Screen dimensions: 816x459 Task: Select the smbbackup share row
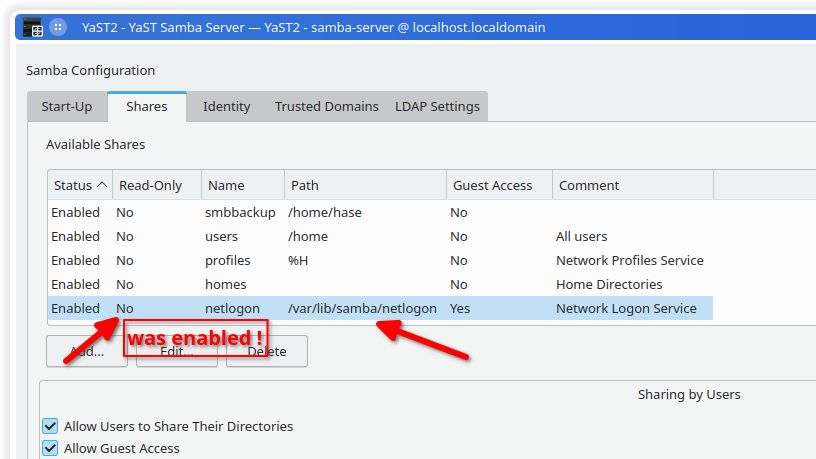click(x=232, y=212)
